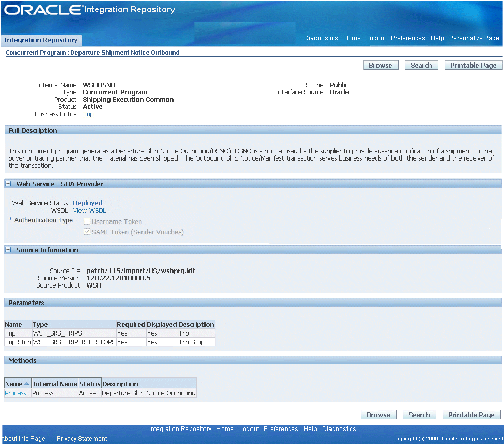This screenshot has height=445, width=504.
Task: Click the source version 120.22.12010000.5
Action: coord(118,278)
